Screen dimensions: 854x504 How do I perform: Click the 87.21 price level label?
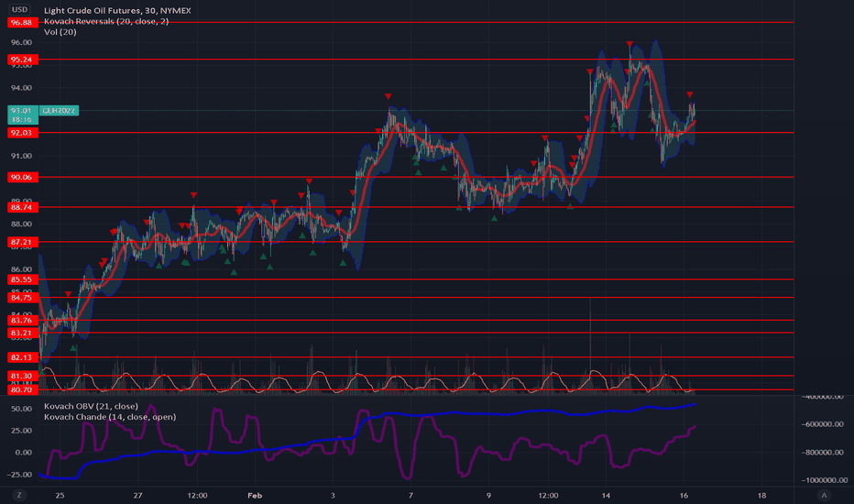tap(22, 242)
